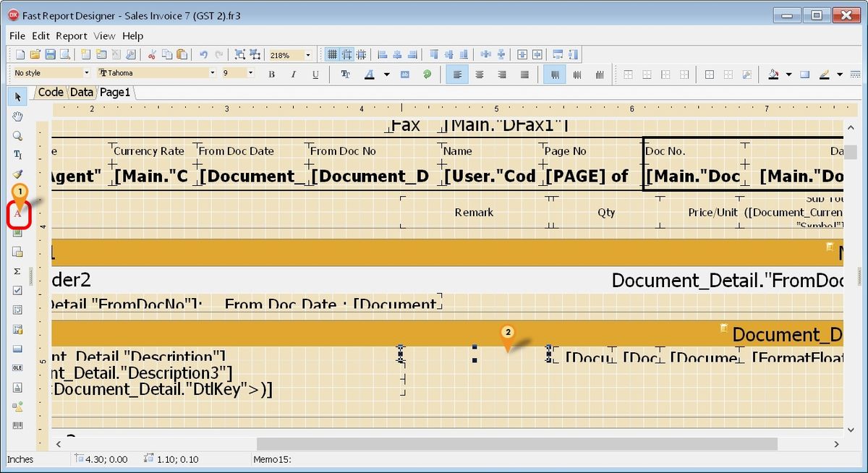Select the Zoom magnifier tool
868x473 pixels.
[x=18, y=136]
